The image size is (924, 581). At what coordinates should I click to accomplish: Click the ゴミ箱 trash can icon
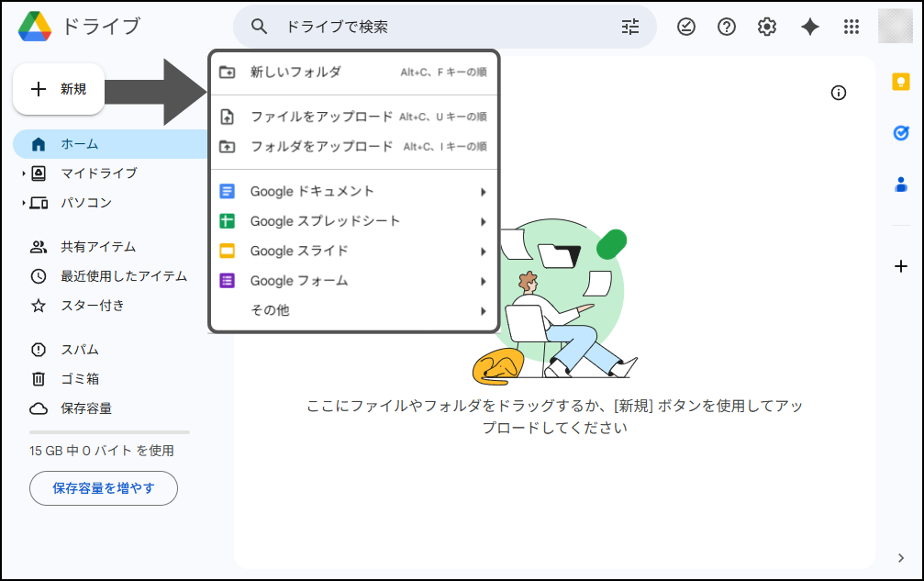pyautogui.click(x=39, y=379)
